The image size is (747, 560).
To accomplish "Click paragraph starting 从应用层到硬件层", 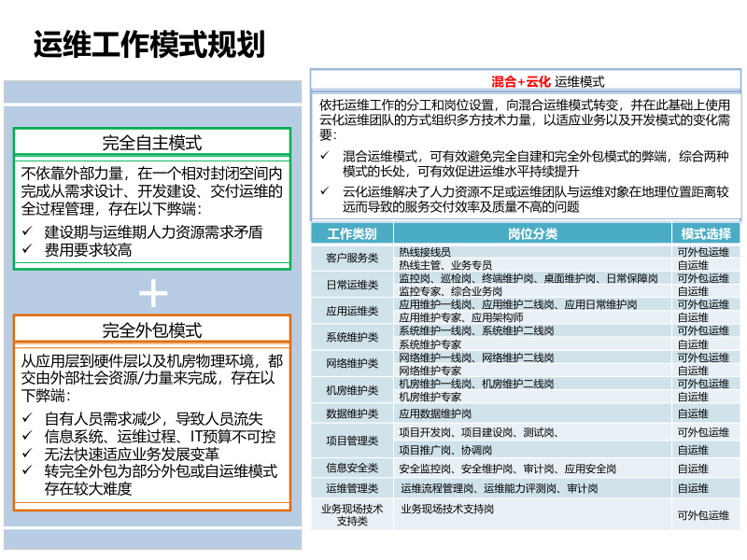I will [151, 378].
